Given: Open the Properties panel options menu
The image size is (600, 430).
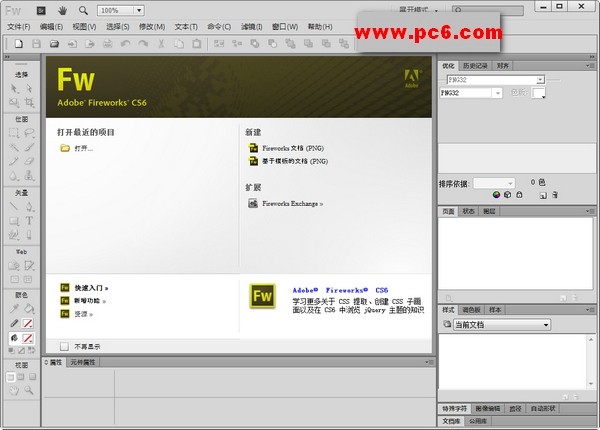Looking at the screenshot, I should [429, 362].
